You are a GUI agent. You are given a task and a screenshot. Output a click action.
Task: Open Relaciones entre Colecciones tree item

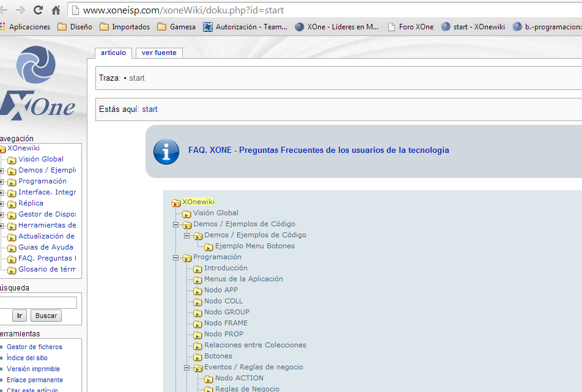(x=256, y=345)
